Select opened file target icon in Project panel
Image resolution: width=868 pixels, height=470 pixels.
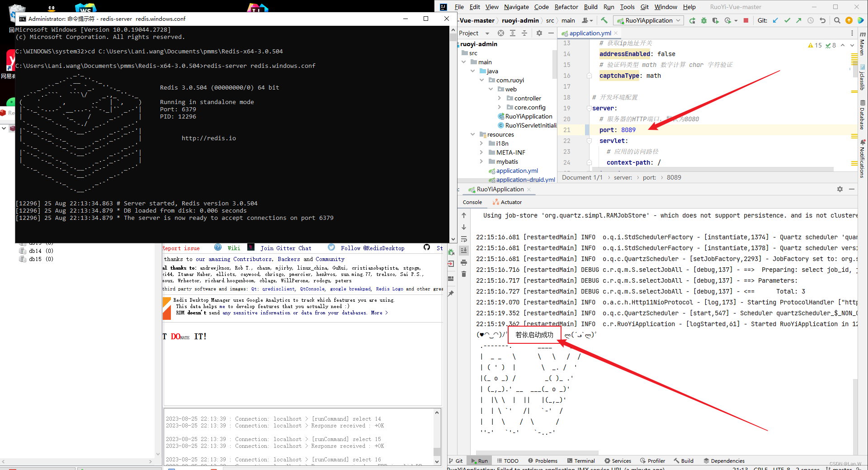pyautogui.click(x=501, y=33)
